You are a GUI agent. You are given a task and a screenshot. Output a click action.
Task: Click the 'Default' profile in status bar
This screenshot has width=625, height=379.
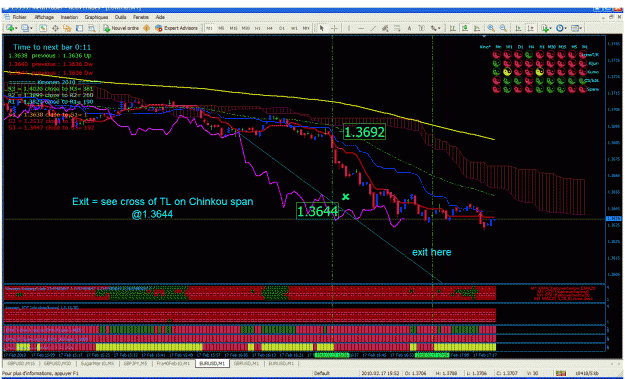pos(321,373)
